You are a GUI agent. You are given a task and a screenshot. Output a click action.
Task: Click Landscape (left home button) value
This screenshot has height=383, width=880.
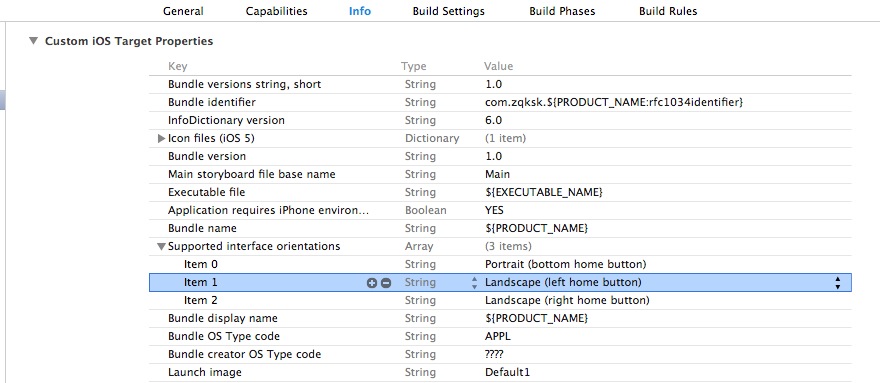[x=563, y=282]
